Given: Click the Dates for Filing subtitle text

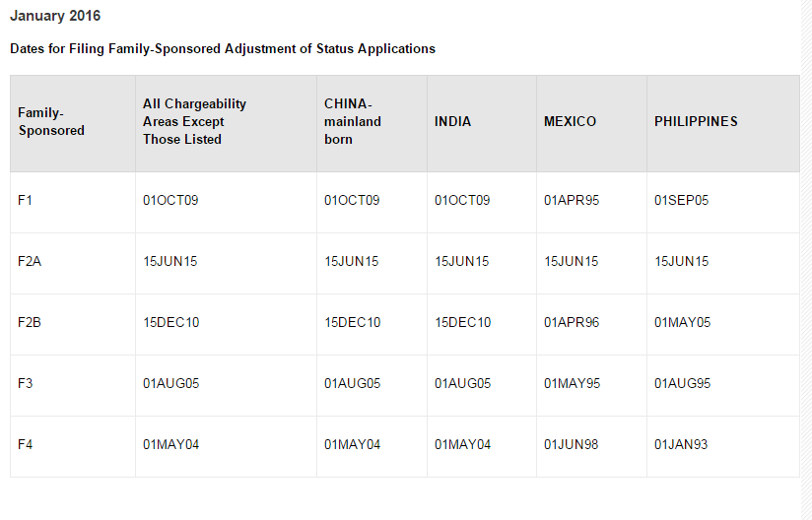Looking at the screenshot, I should click(223, 48).
